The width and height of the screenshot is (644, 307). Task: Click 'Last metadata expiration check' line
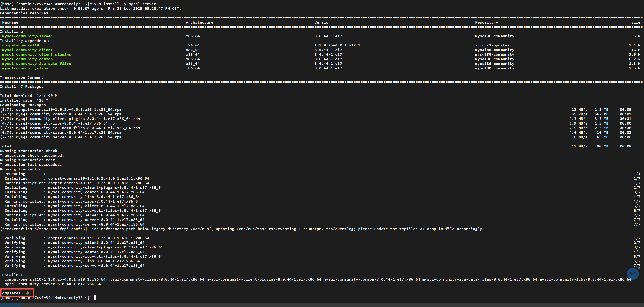coord(90,8)
